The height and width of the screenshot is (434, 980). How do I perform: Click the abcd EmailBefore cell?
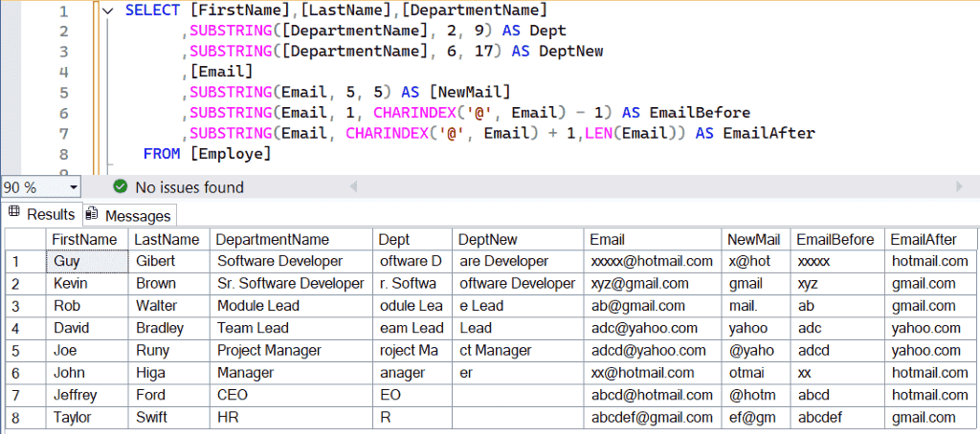pos(837,395)
